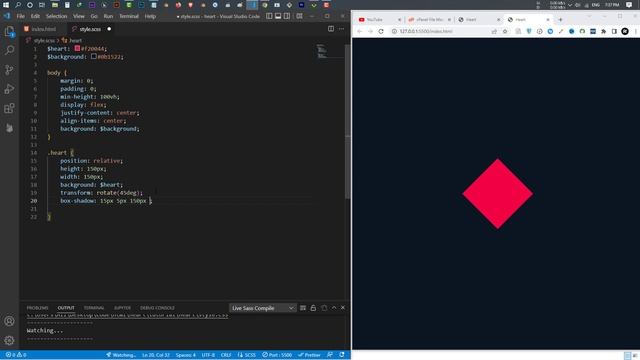Switch to the DEBUG CONSOLE tab
Viewport: 640px width, 360px height.
click(157, 308)
